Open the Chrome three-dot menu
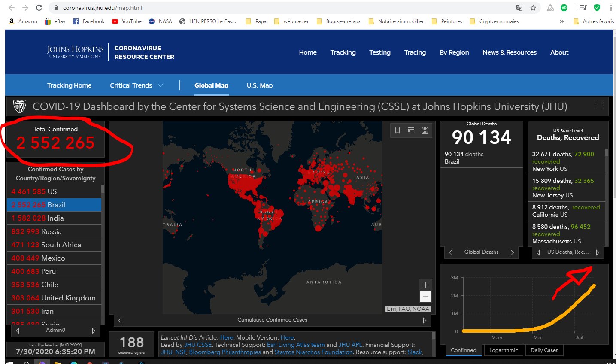This screenshot has height=364, width=616. click(611, 8)
